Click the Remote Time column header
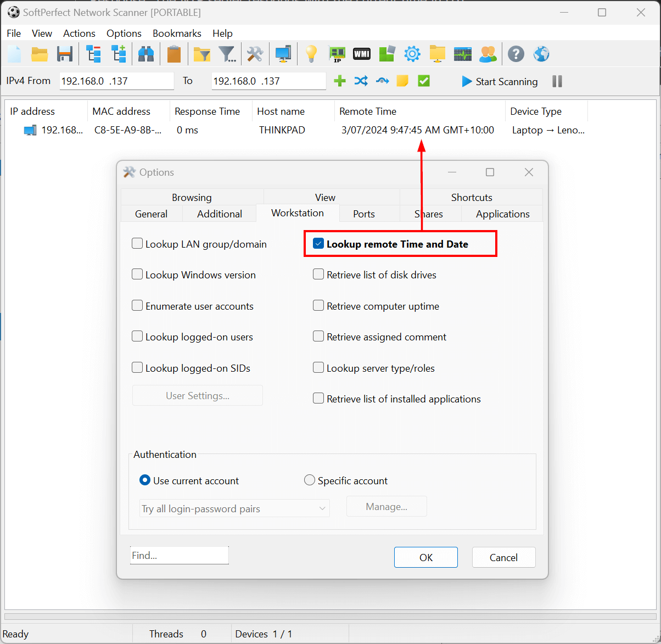The image size is (661, 644). coord(420,111)
